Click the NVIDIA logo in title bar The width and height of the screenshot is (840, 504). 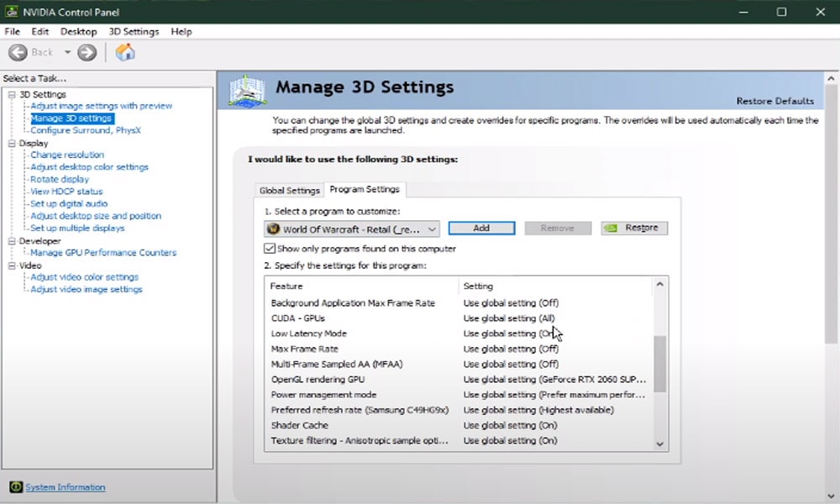(11, 11)
